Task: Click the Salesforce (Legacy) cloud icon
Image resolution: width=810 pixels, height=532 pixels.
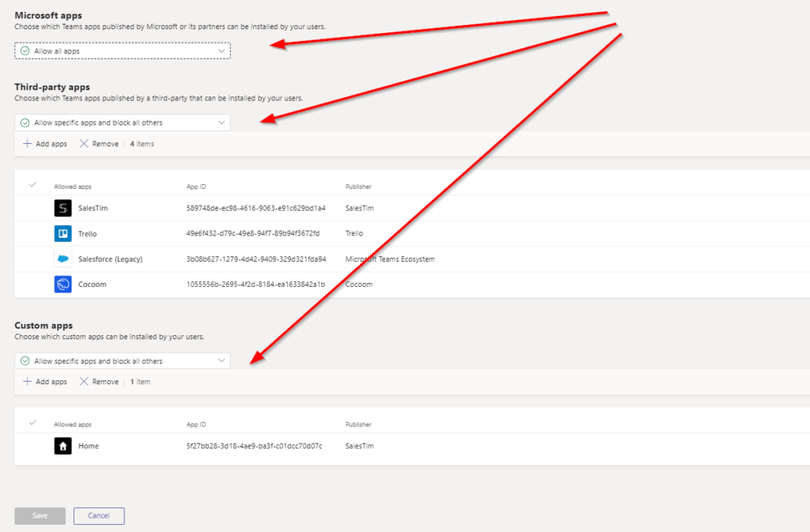Action: (x=63, y=258)
